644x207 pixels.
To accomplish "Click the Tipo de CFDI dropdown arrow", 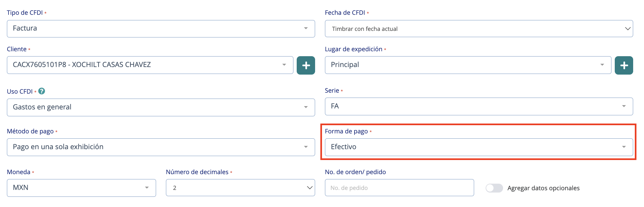I will click(x=306, y=29).
